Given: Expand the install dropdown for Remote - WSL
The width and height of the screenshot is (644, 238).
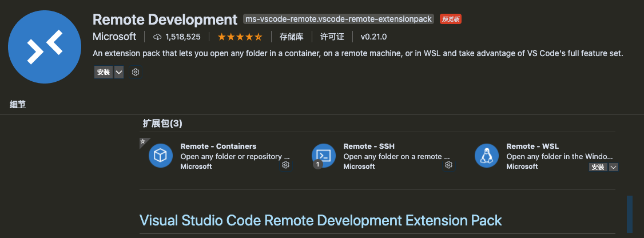Looking at the screenshot, I should pos(614,167).
